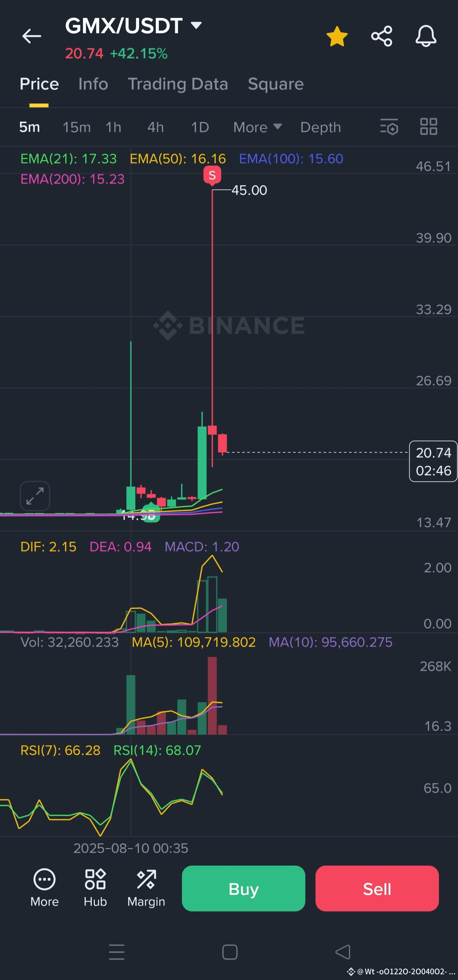The width and height of the screenshot is (458, 980).
Task: Tap the current price tag 20.74
Action: pyautogui.click(x=433, y=461)
